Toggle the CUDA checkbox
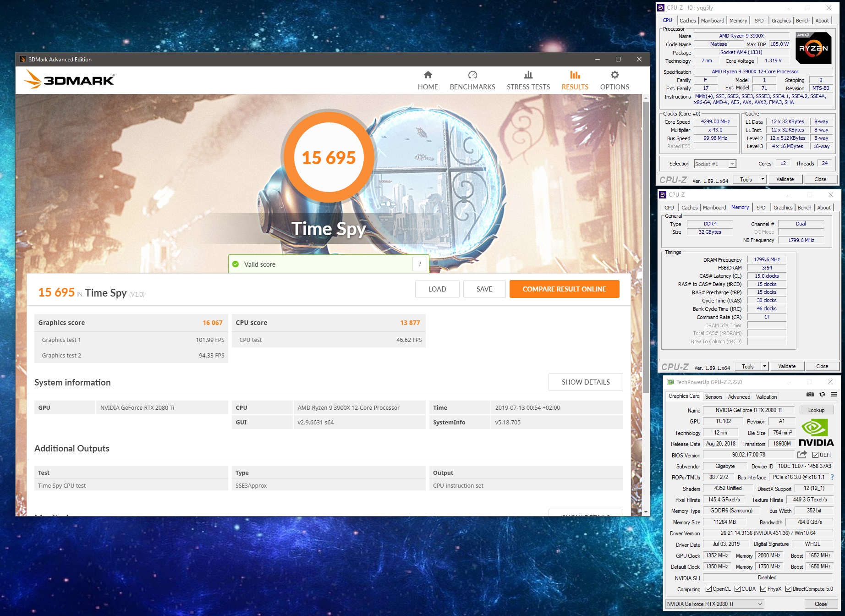The image size is (845, 616). pyautogui.click(x=737, y=588)
